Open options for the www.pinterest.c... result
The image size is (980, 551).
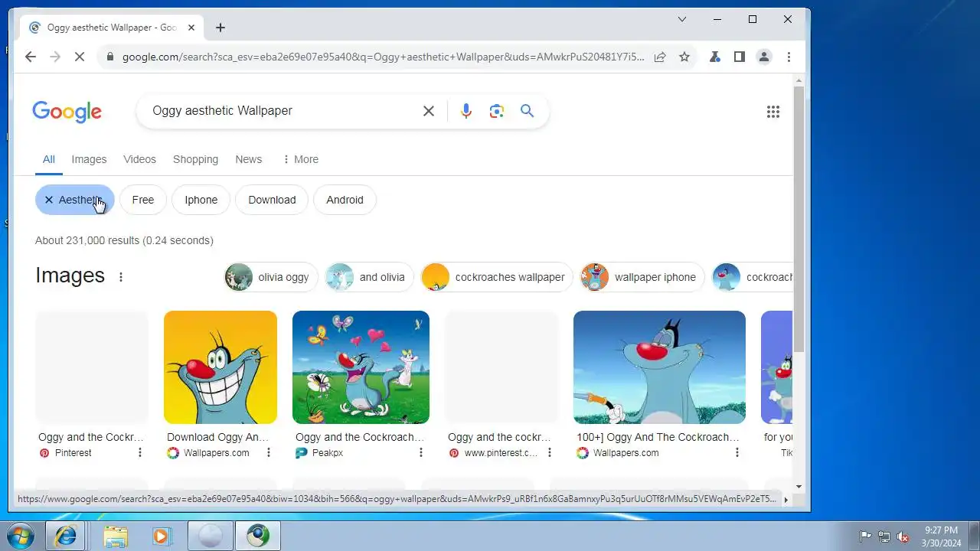pos(550,453)
